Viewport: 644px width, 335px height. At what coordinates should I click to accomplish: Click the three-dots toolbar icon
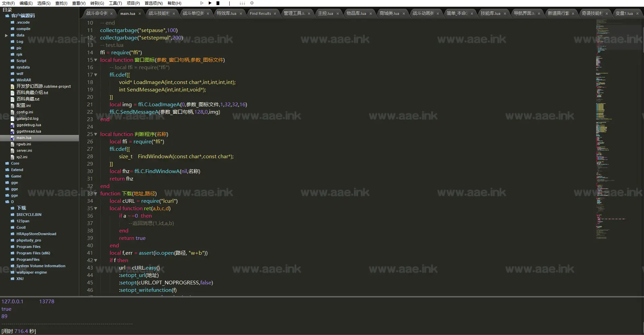coord(242,3)
